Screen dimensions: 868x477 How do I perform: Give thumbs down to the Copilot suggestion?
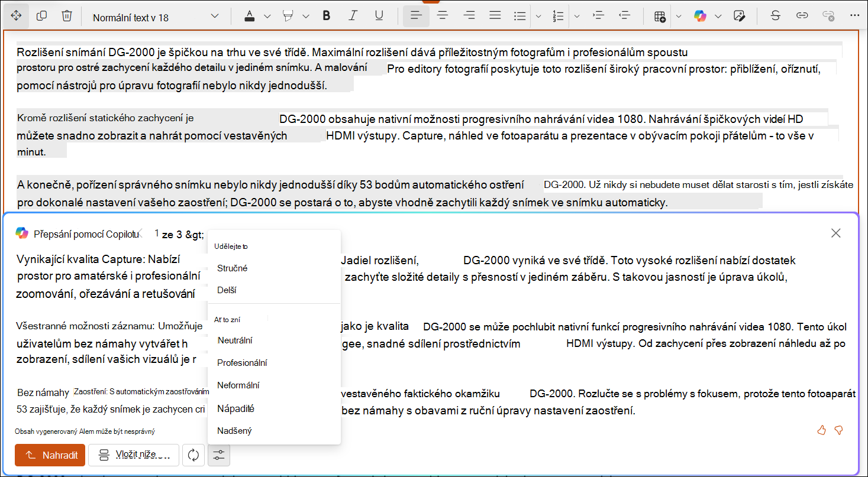pos(838,430)
